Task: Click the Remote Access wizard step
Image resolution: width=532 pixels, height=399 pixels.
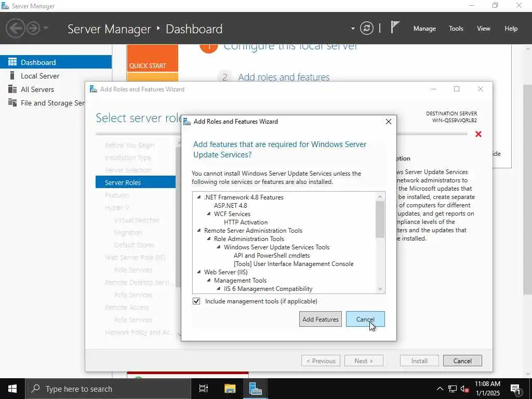Action: click(x=127, y=308)
